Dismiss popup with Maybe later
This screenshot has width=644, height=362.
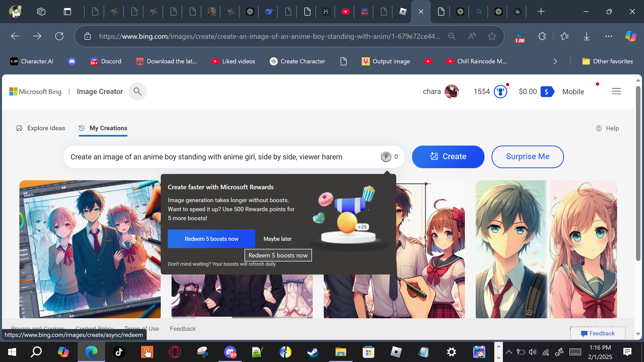click(x=277, y=239)
